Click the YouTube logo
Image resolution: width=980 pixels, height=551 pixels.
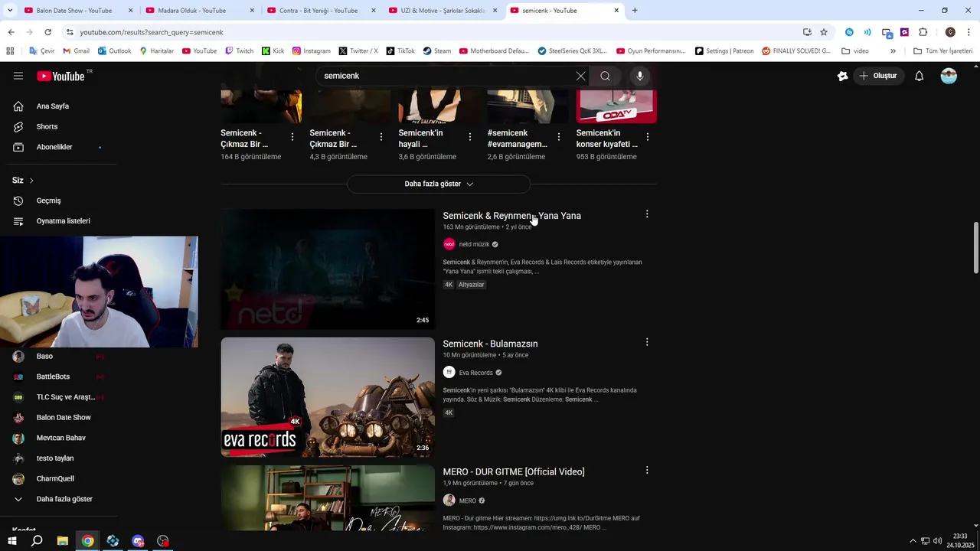click(x=60, y=76)
